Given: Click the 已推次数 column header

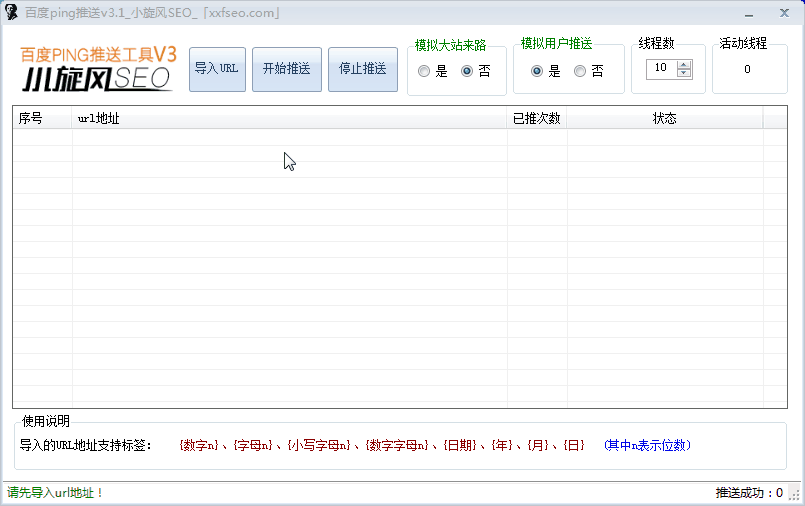Looking at the screenshot, I should [x=536, y=118].
